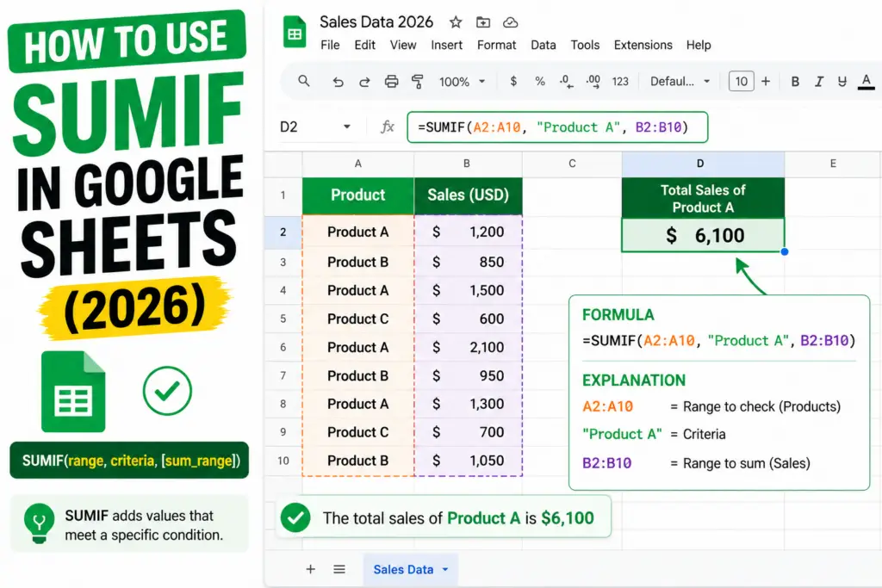The height and width of the screenshot is (588, 882).
Task: Star the Sales Data 2026 document
Action: click(x=456, y=22)
